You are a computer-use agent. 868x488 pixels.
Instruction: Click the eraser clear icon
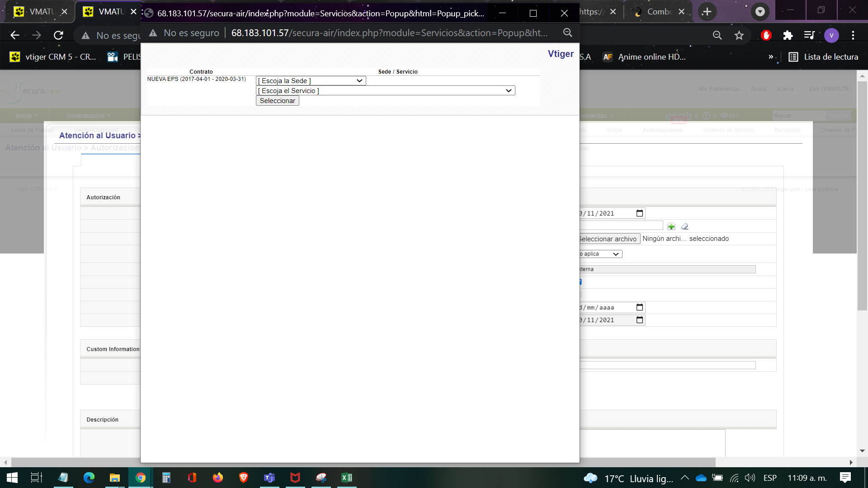click(x=684, y=226)
